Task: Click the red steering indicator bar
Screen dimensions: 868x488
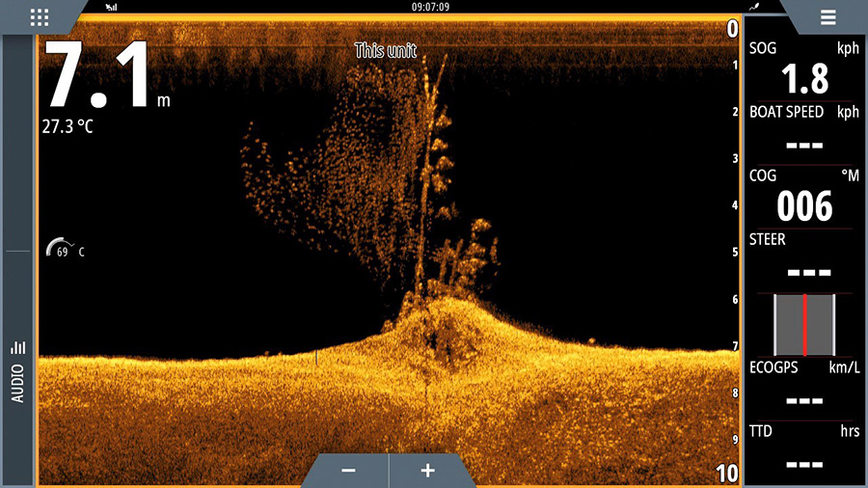Action: 804,324
